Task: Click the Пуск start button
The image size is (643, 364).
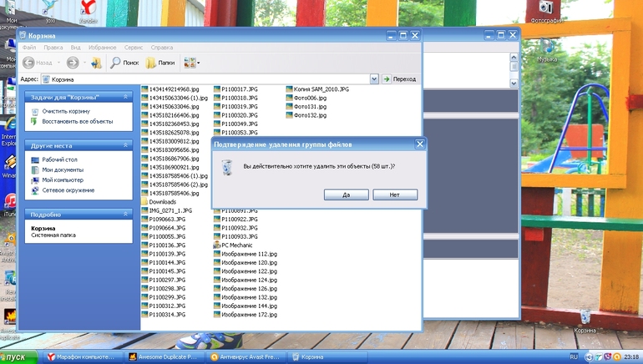Action: click(20, 356)
